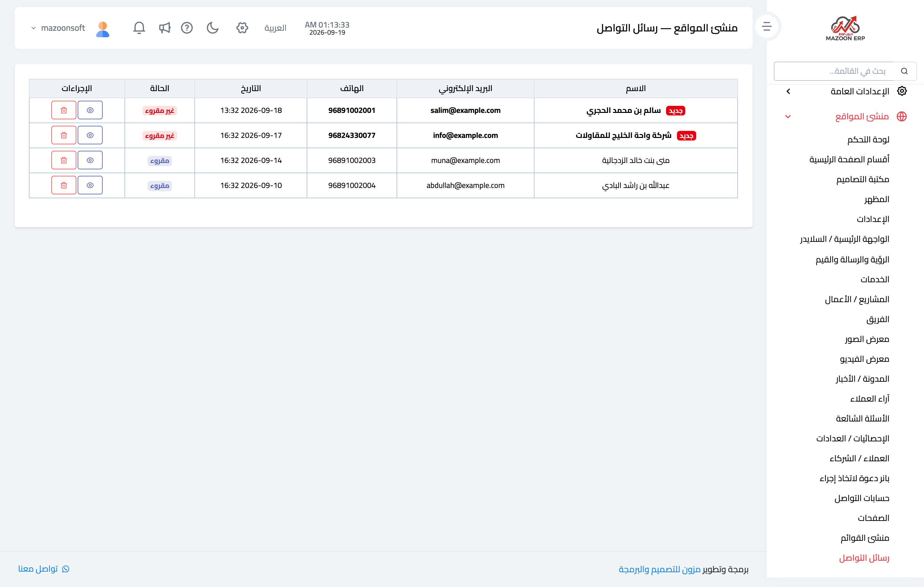Screen dimensions: 924x587
Task: Open الإعدادات submenu item
Action: (873, 219)
